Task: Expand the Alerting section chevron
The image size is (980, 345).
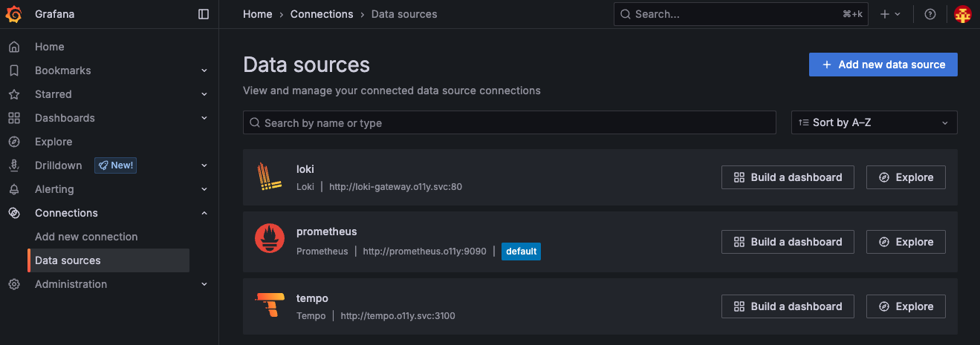Action: [204, 189]
